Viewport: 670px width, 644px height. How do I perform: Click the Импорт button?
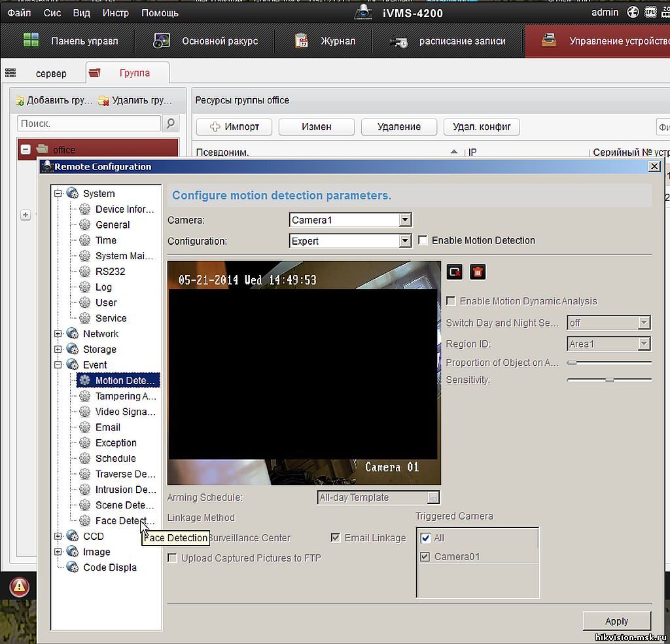click(x=234, y=127)
